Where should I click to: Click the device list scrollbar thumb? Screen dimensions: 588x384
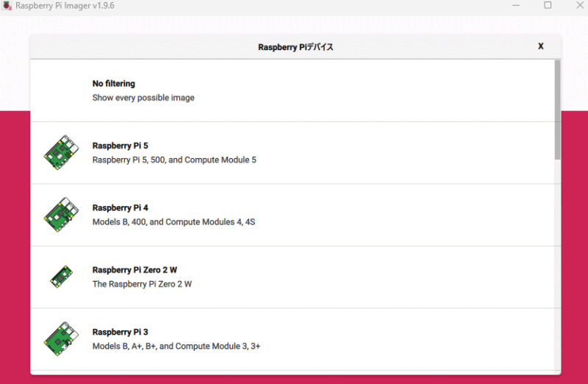557,110
